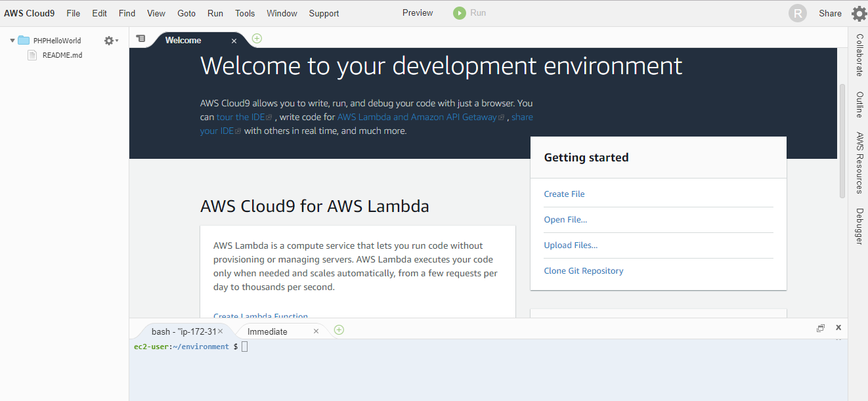Close the console panel
868x401 pixels.
[838, 327]
